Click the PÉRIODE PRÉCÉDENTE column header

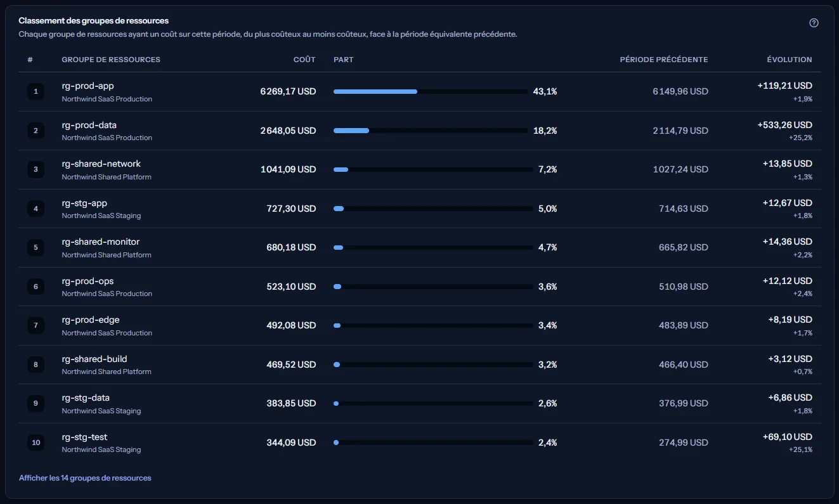(664, 60)
